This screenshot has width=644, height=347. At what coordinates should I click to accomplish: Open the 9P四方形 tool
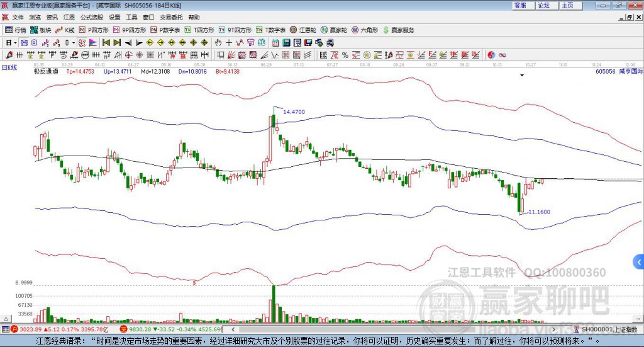tap(130, 30)
